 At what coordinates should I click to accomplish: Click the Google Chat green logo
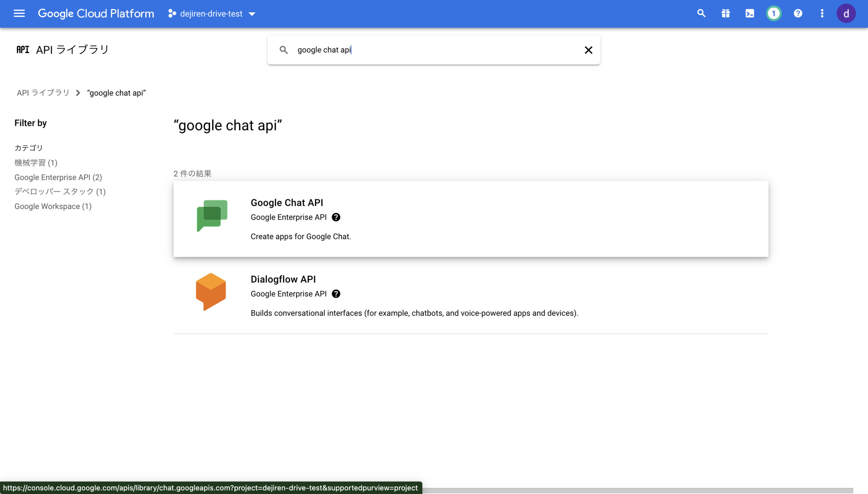[x=212, y=216]
